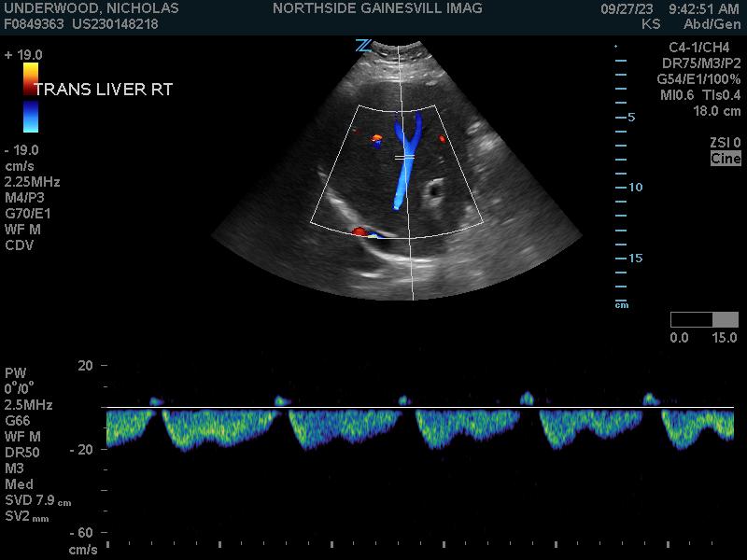Select the C4-1/CH4 transducer label
Viewport: 747px width, 560px height.
704,48
